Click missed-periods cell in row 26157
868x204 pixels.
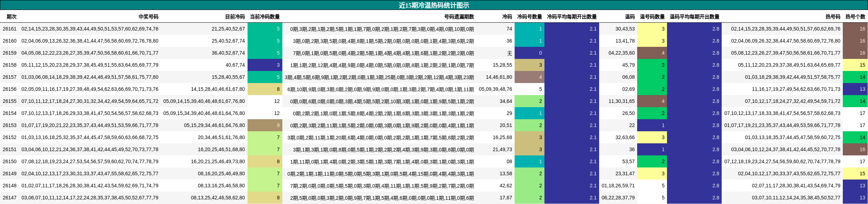[379, 77]
